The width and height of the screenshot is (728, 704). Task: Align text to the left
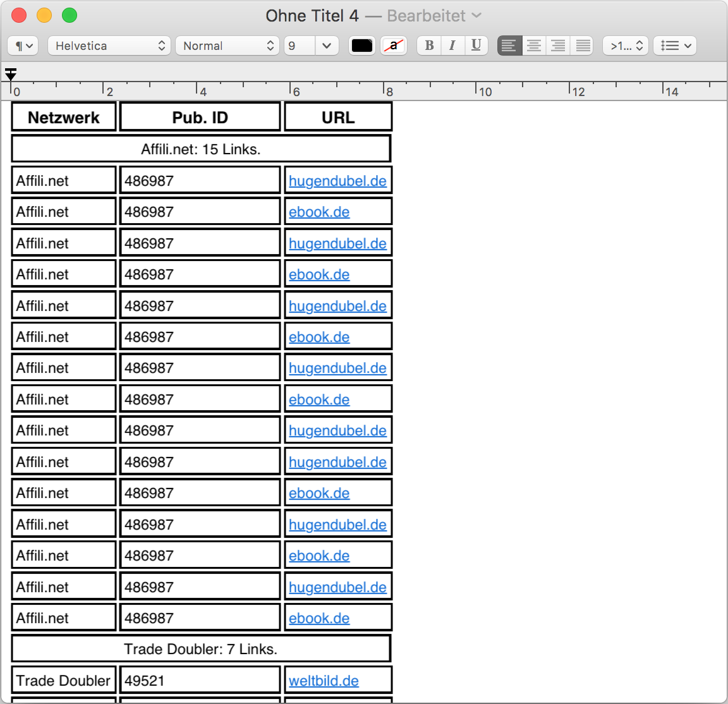point(509,46)
